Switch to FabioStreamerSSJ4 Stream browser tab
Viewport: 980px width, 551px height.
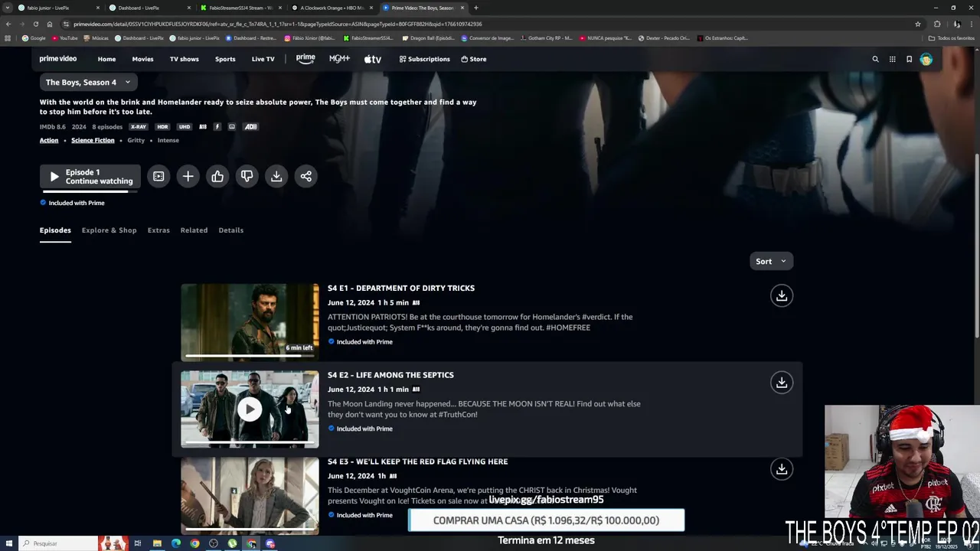[240, 8]
